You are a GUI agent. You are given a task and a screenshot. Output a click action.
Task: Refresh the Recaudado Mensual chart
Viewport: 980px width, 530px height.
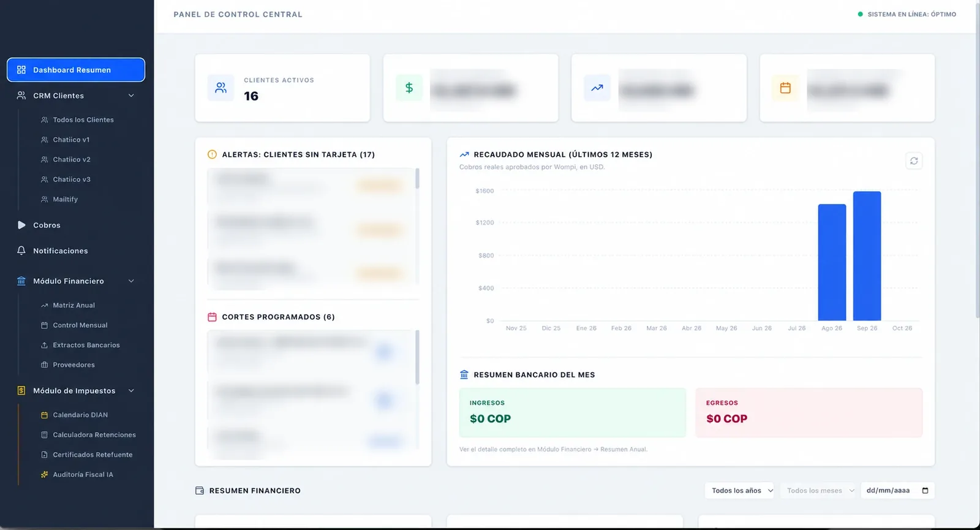[914, 161]
